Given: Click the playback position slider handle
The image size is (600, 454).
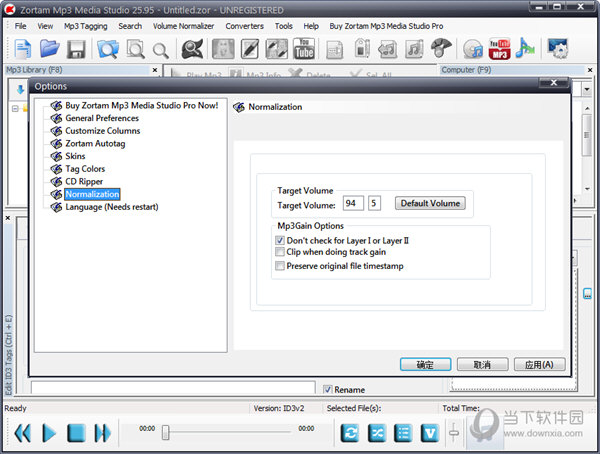Looking at the screenshot, I should 165,432.
